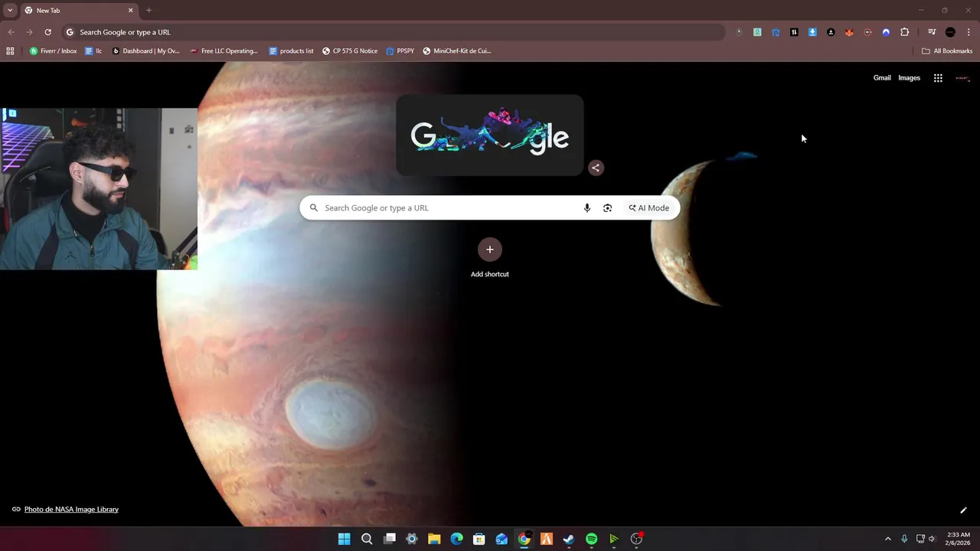Open the Extensions puzzle menu
The image size is (980, 551).
coord(905,32)
